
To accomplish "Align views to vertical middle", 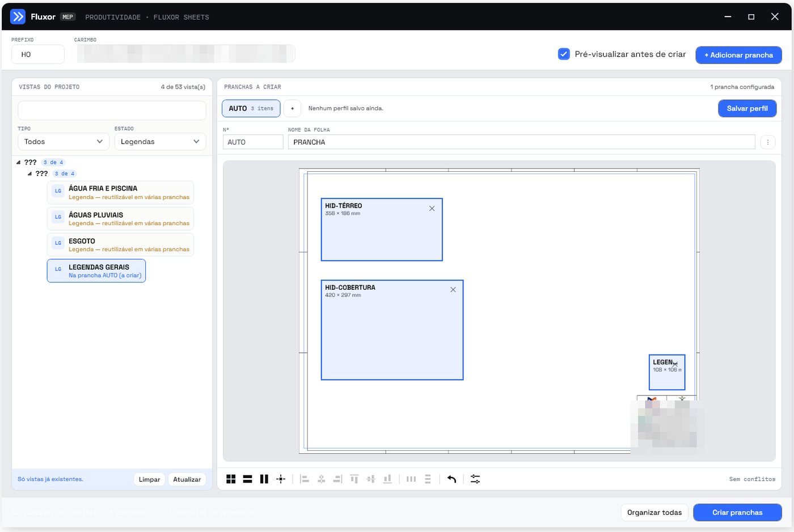I will (371, 479).
